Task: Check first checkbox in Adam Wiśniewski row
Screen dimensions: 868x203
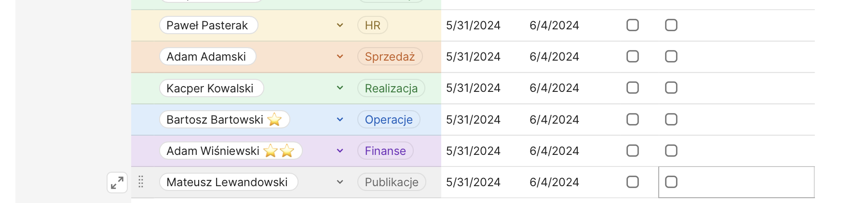Action: 633,151
